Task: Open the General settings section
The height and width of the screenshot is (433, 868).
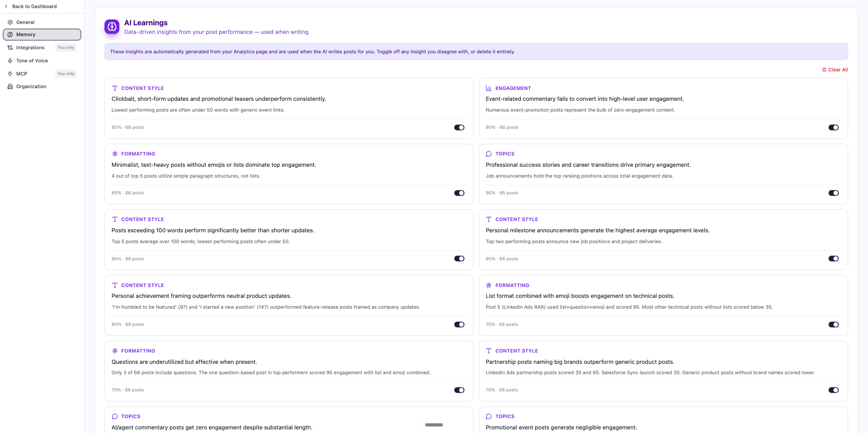Action: coord(42,22)
